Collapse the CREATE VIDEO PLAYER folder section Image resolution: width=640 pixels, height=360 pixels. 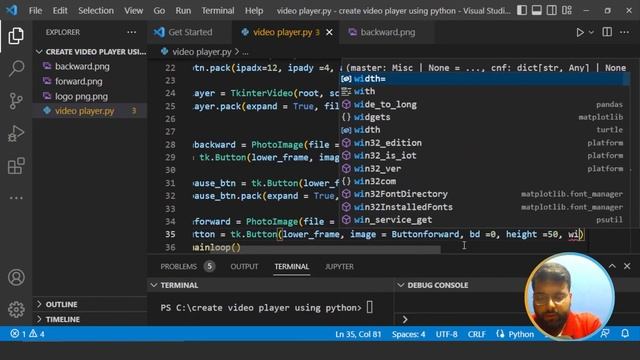tap(90, 52)
